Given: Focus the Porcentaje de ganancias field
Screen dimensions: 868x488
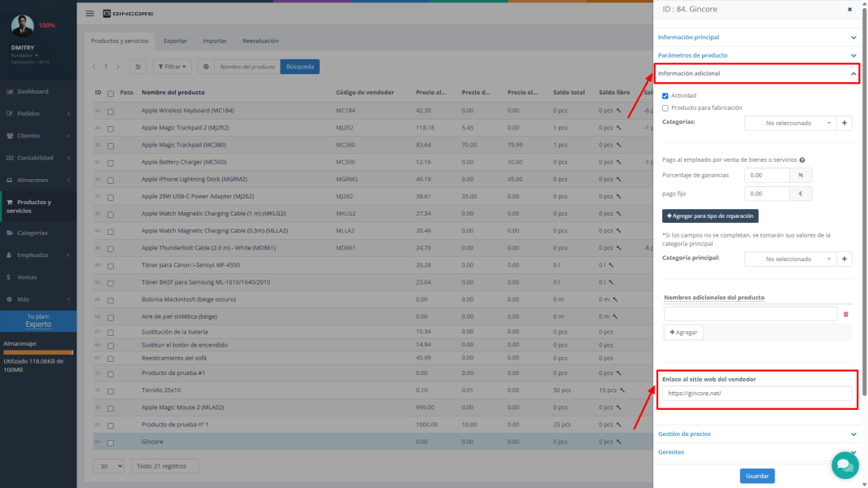Looking at the screenshot, I should 766,176.
